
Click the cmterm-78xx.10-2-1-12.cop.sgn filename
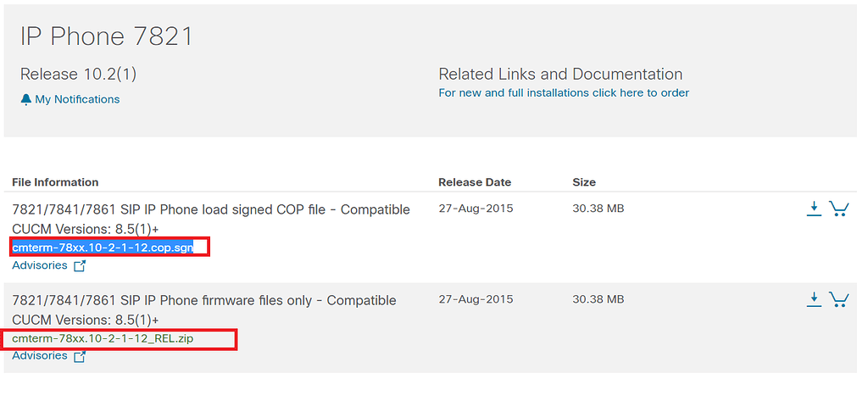pyautogui.click(x=103, y=248)
